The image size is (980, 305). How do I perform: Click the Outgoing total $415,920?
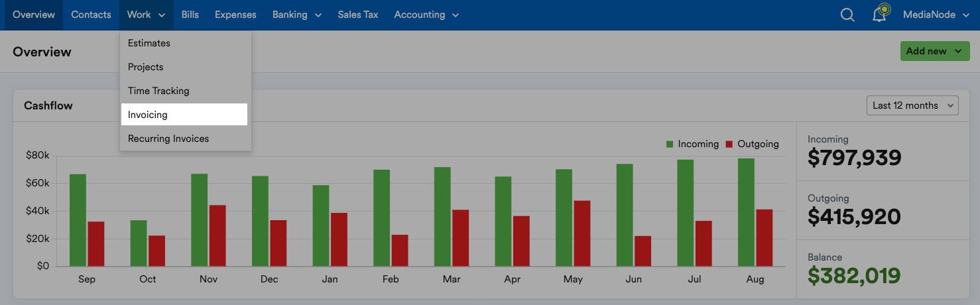click(x=854, y=217)
